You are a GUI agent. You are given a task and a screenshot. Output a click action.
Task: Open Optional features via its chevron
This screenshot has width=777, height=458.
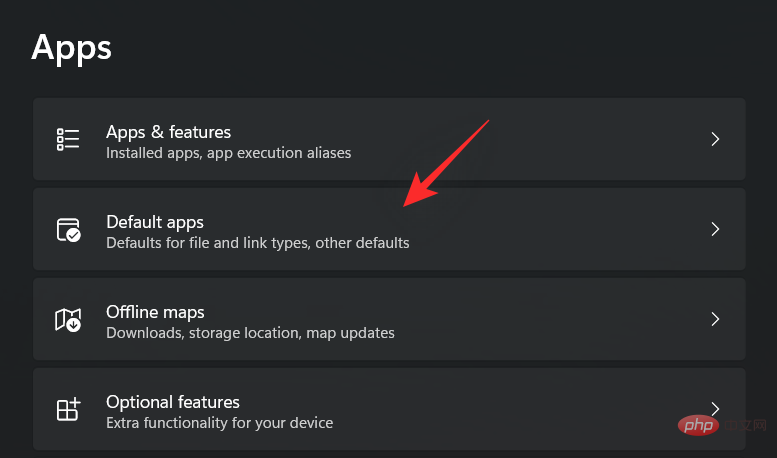pos(715,407)
